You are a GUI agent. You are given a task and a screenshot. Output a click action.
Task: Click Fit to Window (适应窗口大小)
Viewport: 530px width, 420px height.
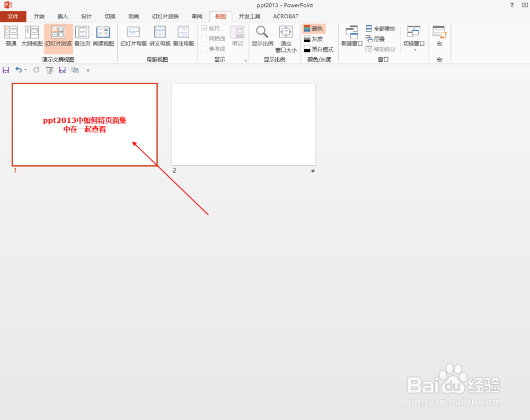(x=286, y=39)
